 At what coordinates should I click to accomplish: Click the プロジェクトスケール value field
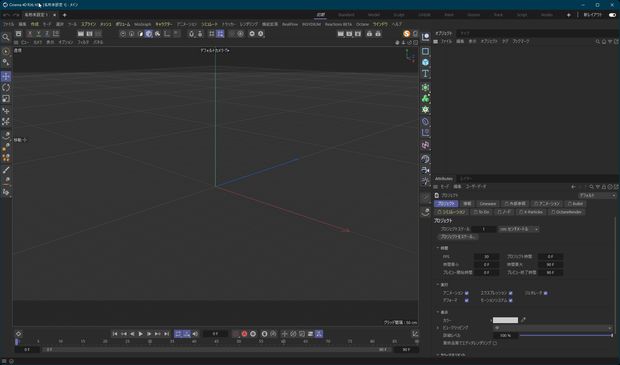pyautogui.click(x=483, y=229)
